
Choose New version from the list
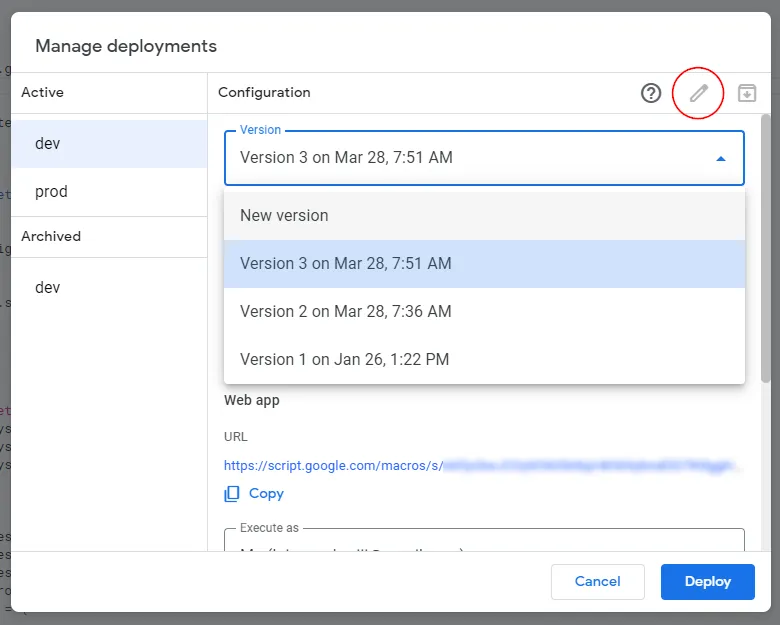click(x=284, y=215)
